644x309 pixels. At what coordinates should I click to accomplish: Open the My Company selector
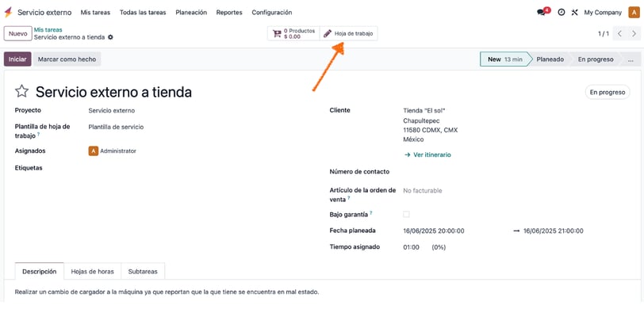pos(603,13)
